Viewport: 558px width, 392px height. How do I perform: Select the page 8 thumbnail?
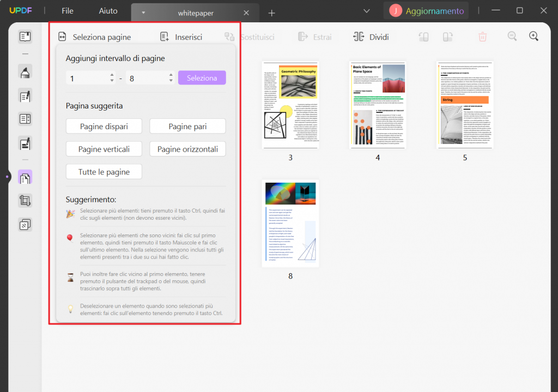(290, 224)
